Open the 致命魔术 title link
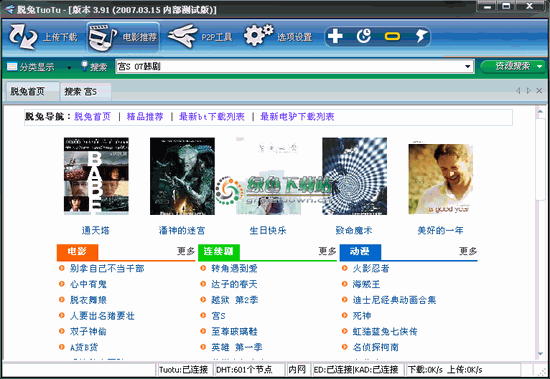The width and height of the screenshot is (550, 379). tap(354, 231)
